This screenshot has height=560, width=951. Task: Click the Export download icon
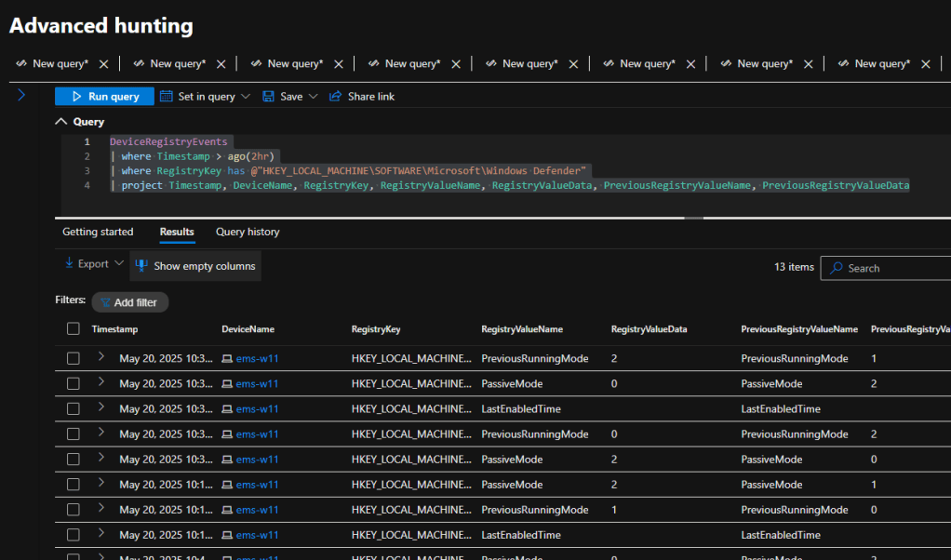[x=69, y=264]
